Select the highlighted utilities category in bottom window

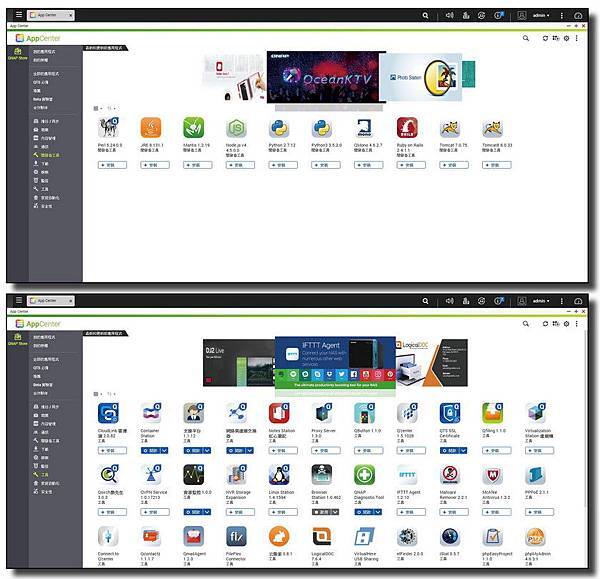point(41,475)
